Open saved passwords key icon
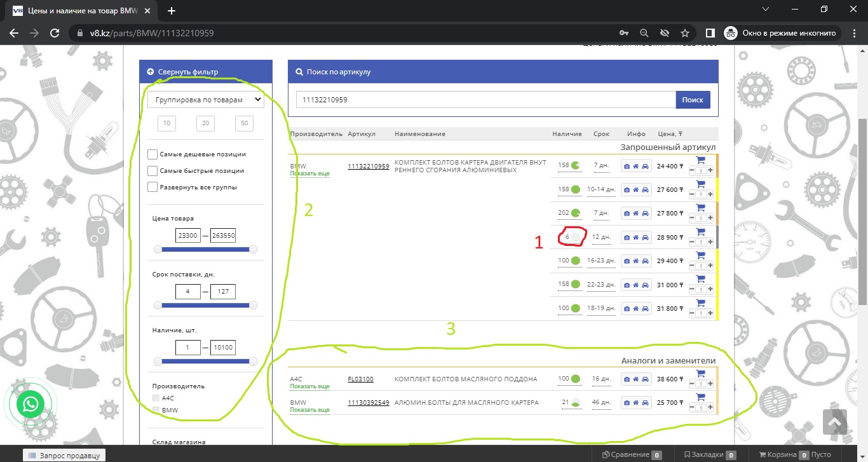868x462 pixels. [x=623, y=33]
